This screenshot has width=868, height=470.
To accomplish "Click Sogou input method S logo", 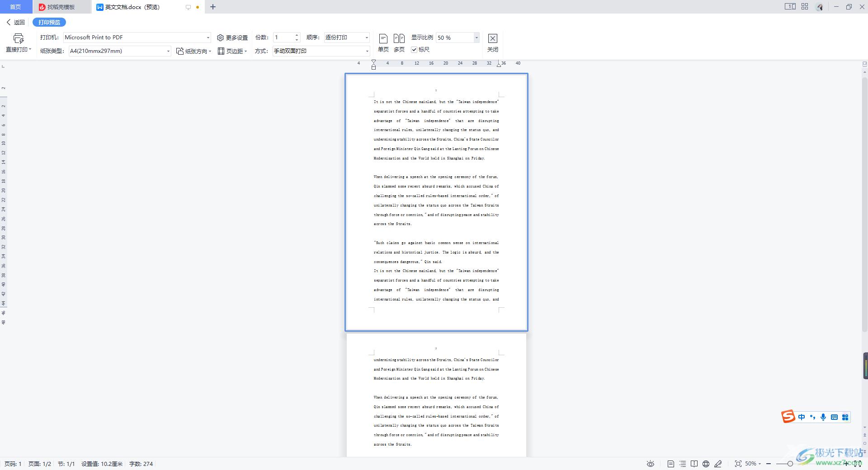I will point(788,417).
